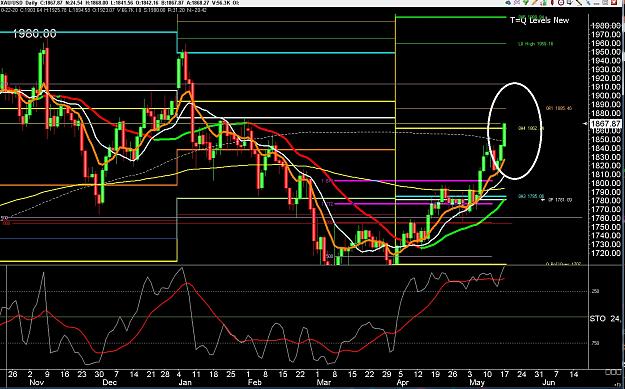The height and width of the screenshot is (389, 625).
Task: Open the green bar-chart icon in the toolbar
Action: click(x=543, y=3)
